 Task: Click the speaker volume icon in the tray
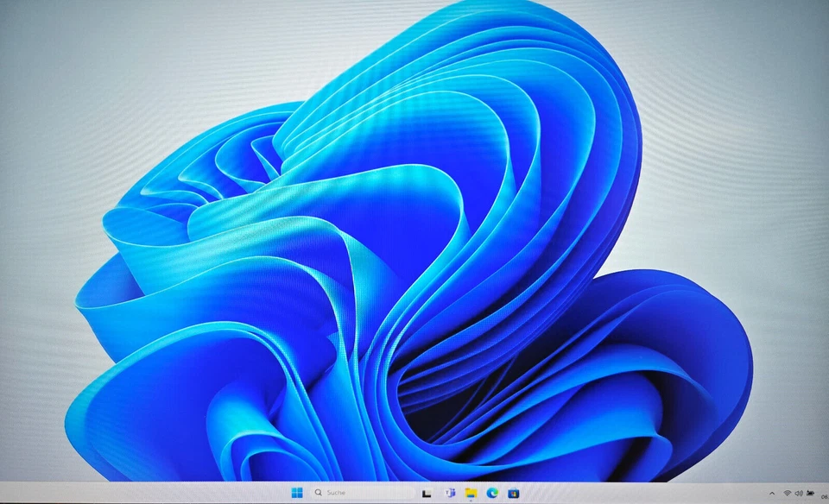point(797,493)
